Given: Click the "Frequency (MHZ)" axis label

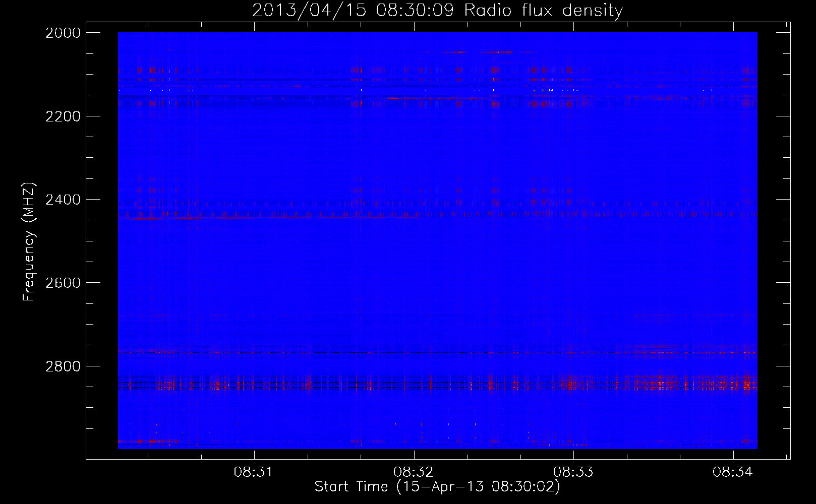Looking at the screenshot, I should pyautogui.click(x=29, y=242).
